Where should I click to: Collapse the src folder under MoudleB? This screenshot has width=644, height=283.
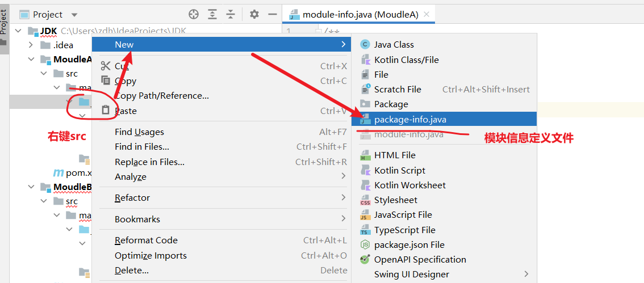(x=44, y=201)
